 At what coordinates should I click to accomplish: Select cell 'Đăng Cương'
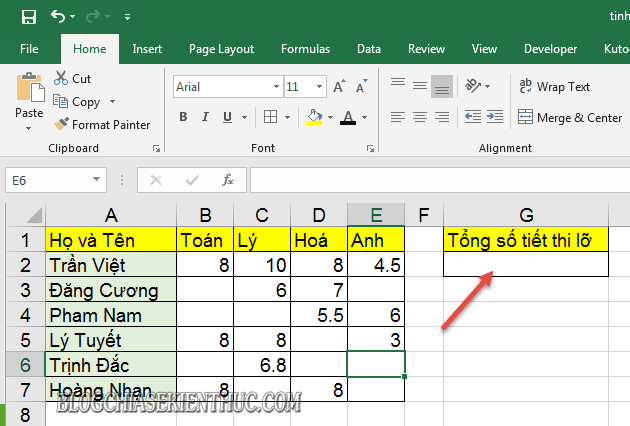111,289
